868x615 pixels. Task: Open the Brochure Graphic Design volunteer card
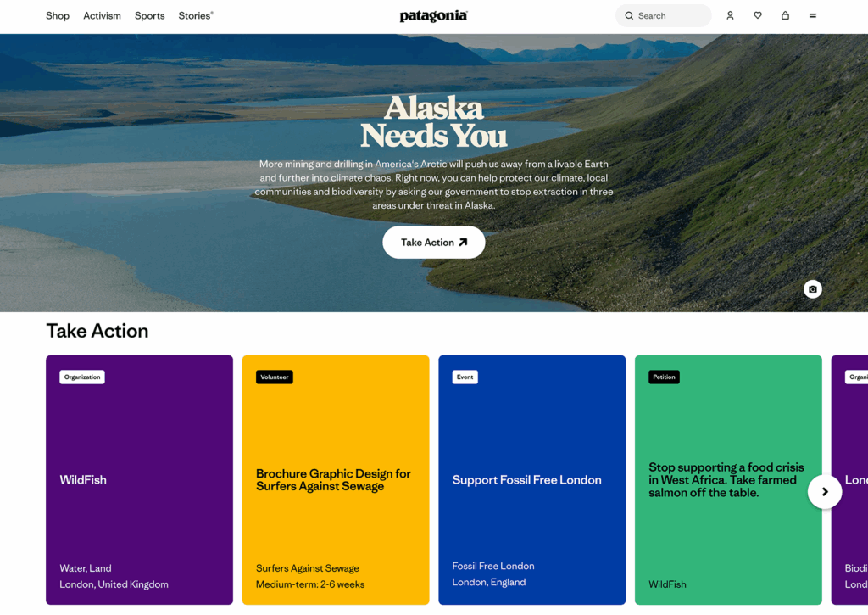336,480
